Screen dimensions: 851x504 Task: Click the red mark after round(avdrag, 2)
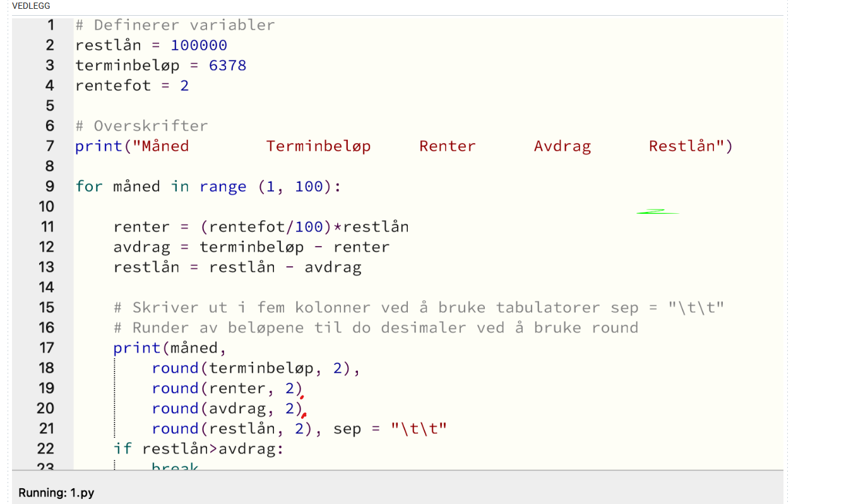pyautogui.click(x=304, y=415)
